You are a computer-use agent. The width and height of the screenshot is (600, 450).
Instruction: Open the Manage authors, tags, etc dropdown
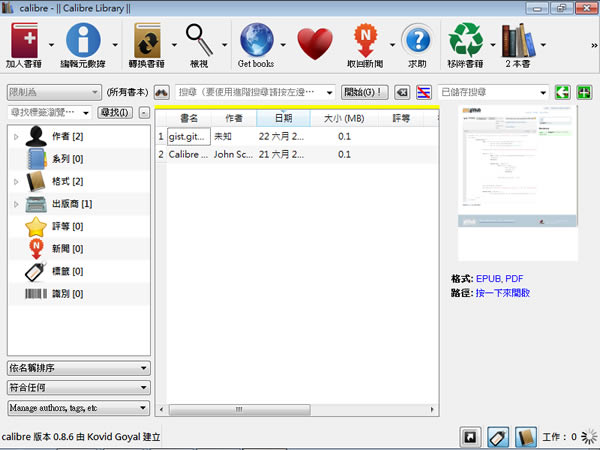click(x=79, y=408)
